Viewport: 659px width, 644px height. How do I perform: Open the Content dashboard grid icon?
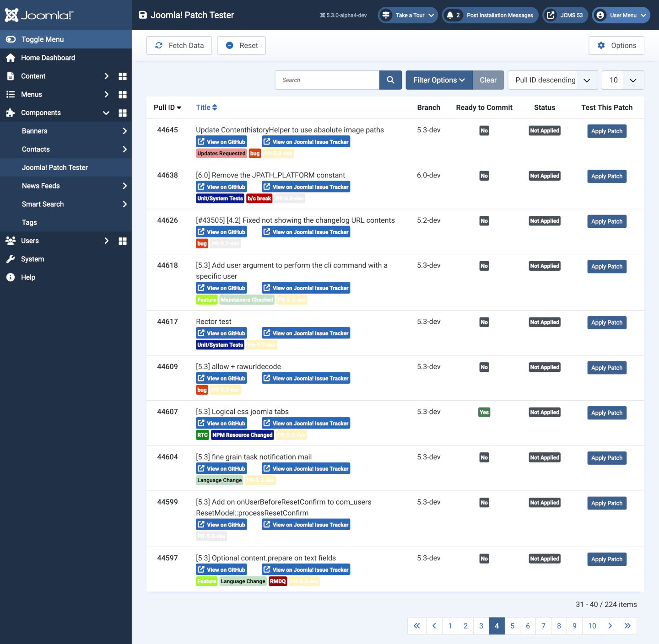pos(123,76)
